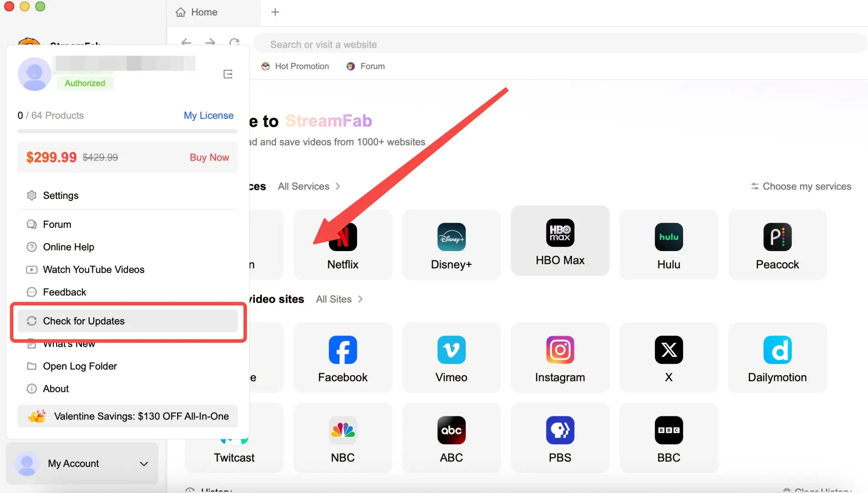Open the Peacock service tile
Image resolution: width=868 pixels, height=493 pixels.
(778, 245)
